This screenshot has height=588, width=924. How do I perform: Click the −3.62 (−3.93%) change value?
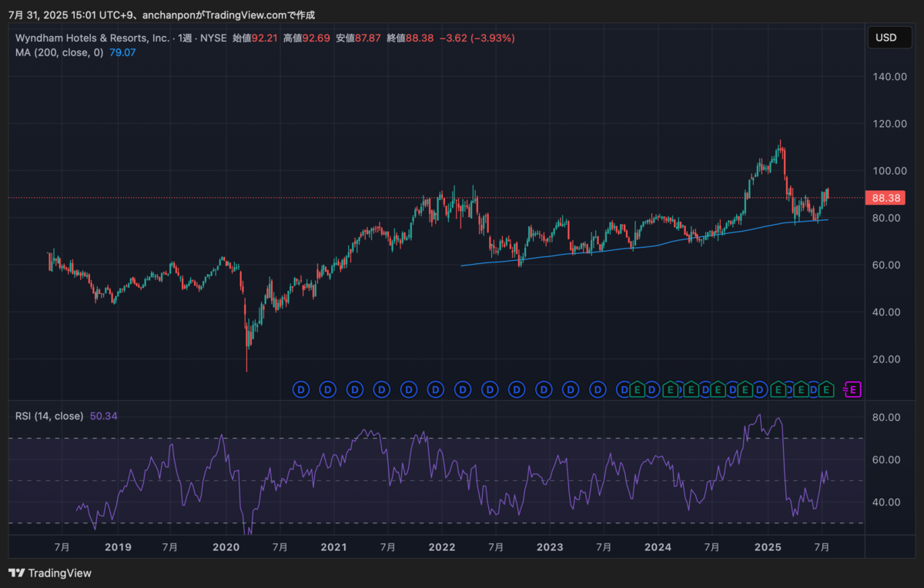coord(477,38)
